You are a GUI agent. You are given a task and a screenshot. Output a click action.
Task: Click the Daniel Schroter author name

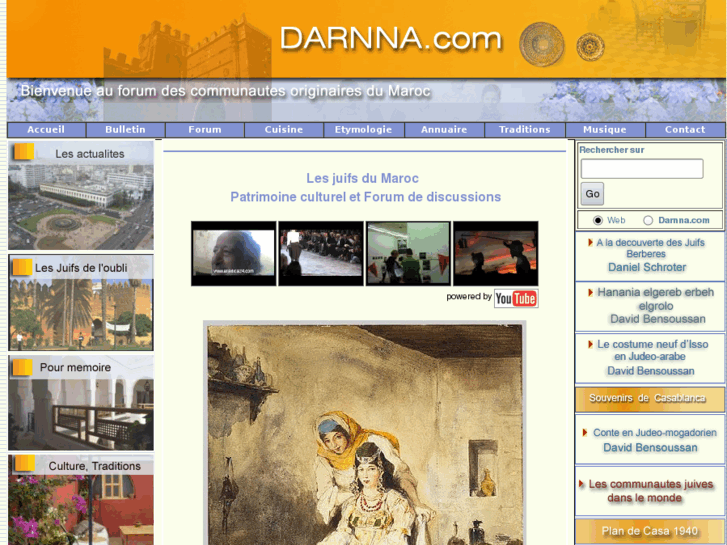click(x=647, y=268)
